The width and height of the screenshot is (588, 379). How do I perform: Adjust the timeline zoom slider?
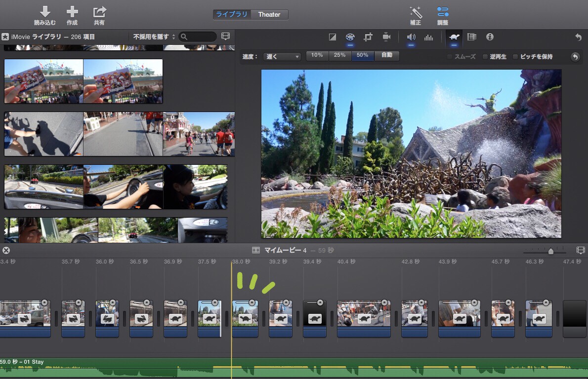point(550,251)
